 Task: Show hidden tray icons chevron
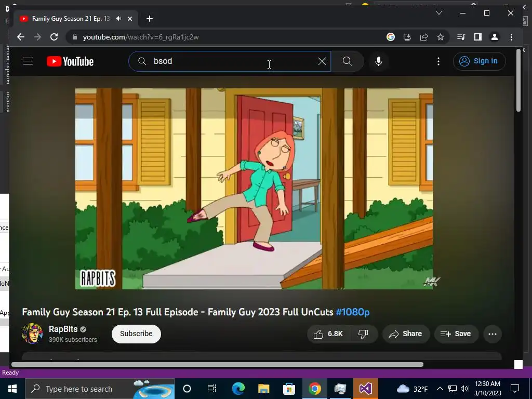click(x=440, y=389)
